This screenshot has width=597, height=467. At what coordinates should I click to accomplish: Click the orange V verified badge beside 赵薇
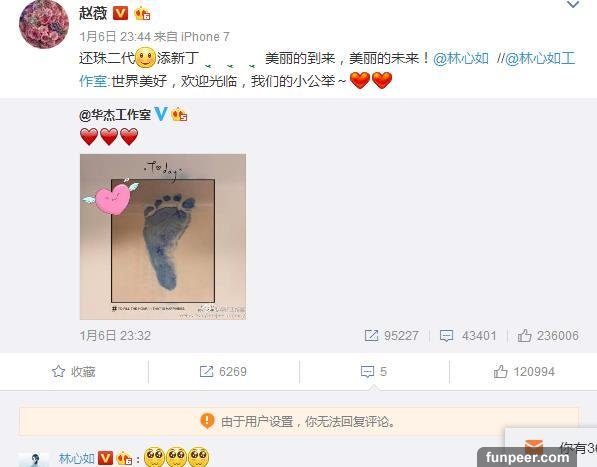tap(121, 13)
